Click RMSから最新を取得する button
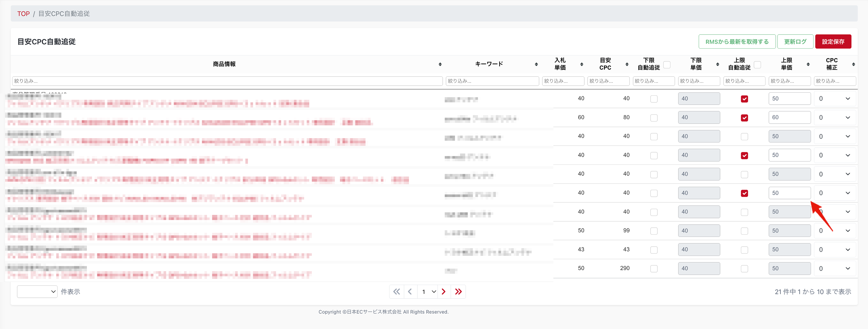The height and width of the screenshot is (329, 868). pos(737,41)
